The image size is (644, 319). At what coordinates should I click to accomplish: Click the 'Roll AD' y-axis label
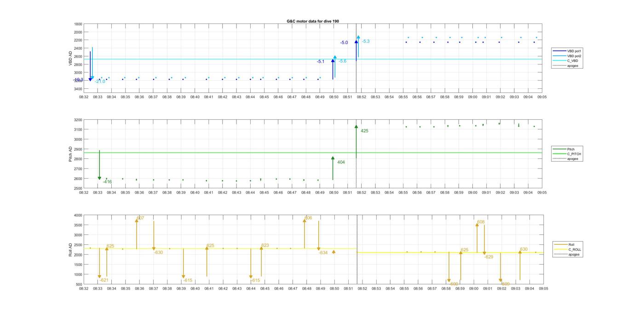click(x=70, y=249)
